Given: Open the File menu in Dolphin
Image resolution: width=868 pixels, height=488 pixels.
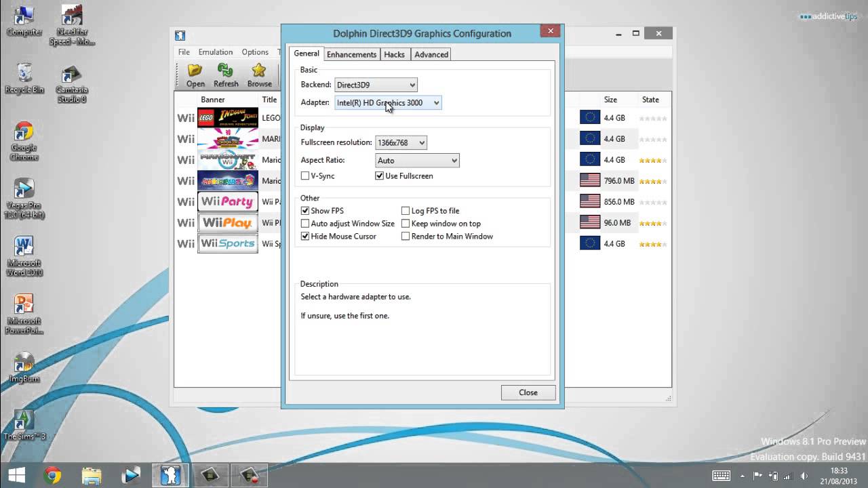Looking at the screenshot, I should point(184,52).
